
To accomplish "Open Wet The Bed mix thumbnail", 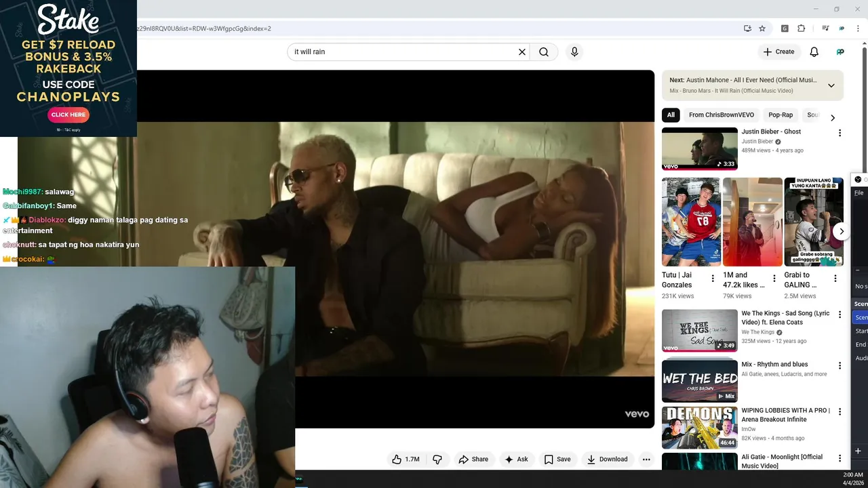I will click(x=699, y=381).
